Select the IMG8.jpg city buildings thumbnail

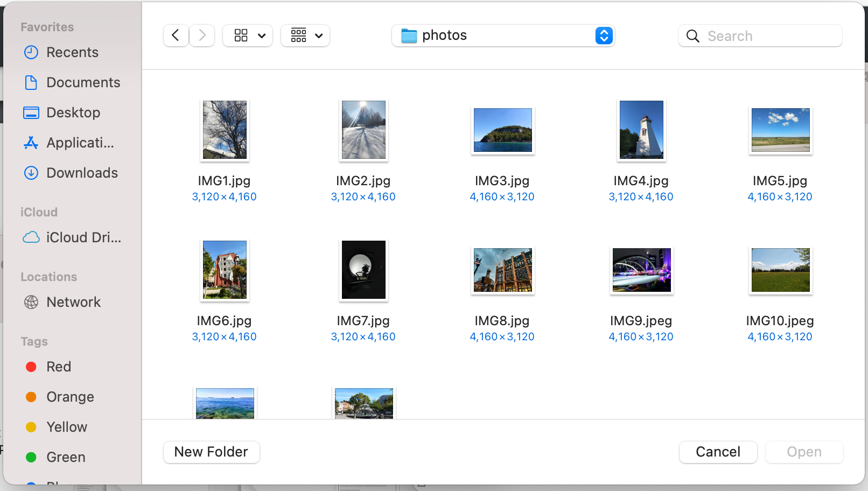pos(502,270)
